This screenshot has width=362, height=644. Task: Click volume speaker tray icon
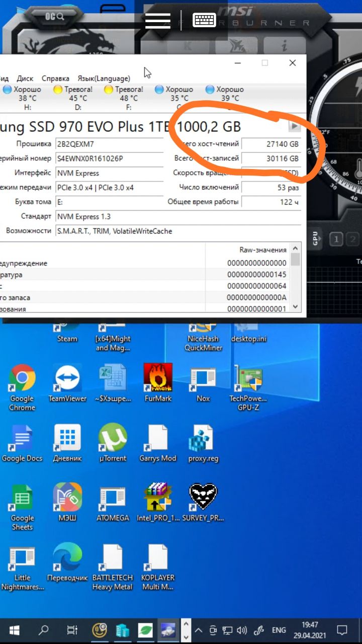[242, 629]
